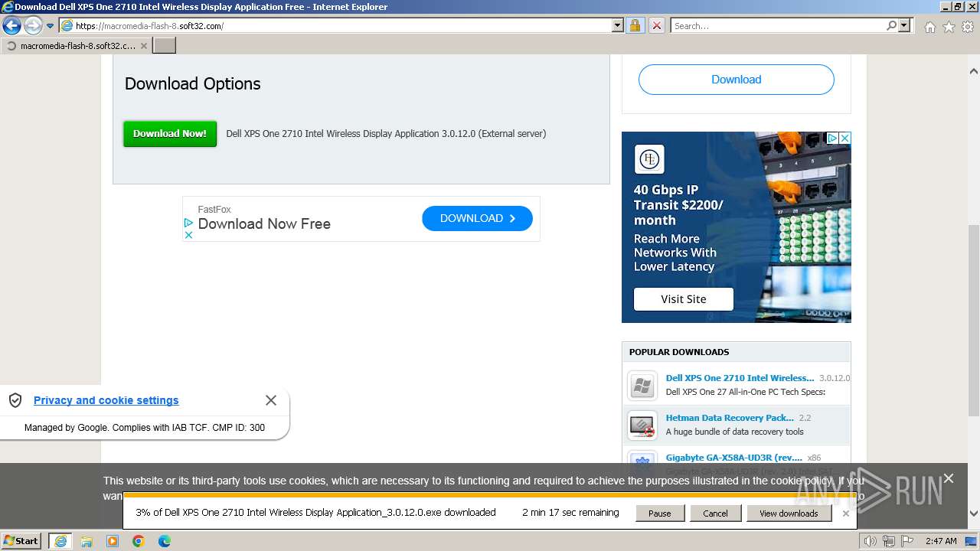Open the Home page icon
Screen dimensions: 980x551
[929, 27]
